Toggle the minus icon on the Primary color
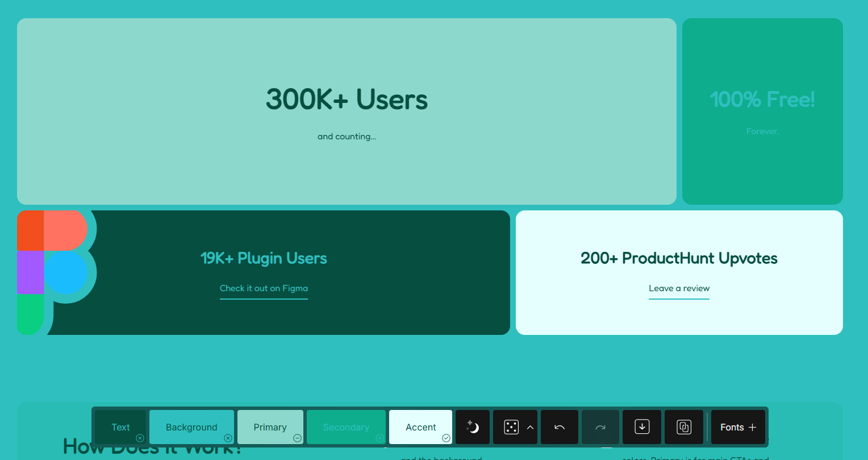 tap(297, 438)
